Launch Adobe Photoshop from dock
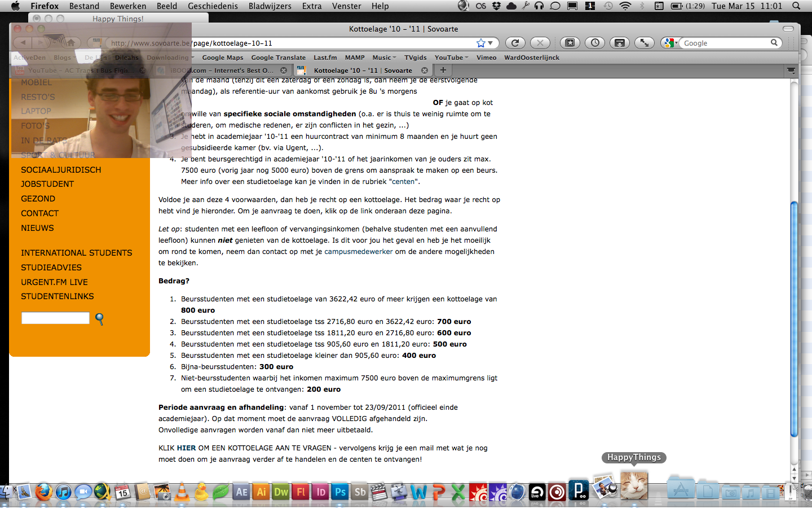Viewport: 812px width, 508px height. 340,492
